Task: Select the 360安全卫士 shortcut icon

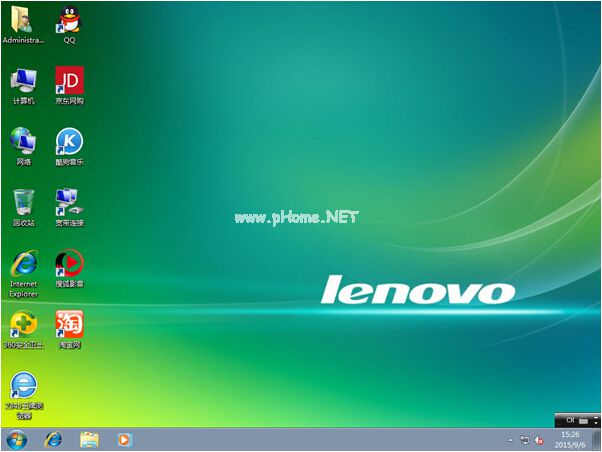Action: [23, 330]
